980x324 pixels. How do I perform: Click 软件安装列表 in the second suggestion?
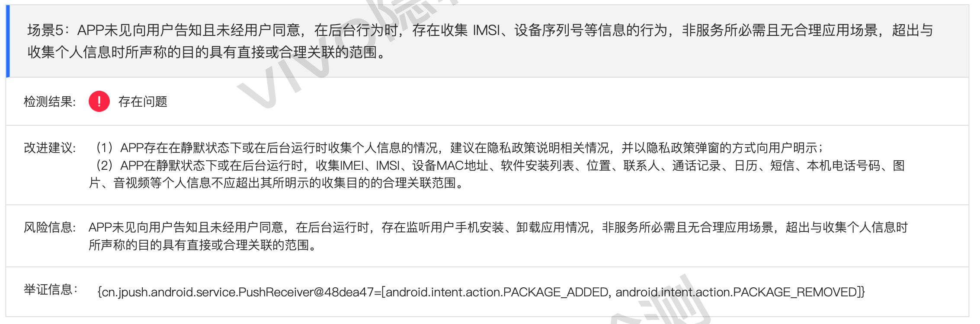click(537, 166)
